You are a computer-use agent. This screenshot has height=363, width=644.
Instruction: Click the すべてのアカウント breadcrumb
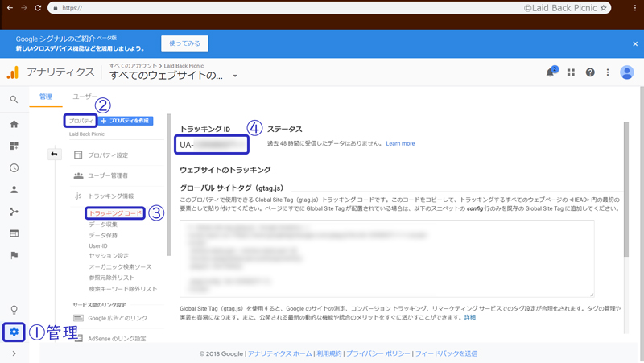(x=133, y=66)
